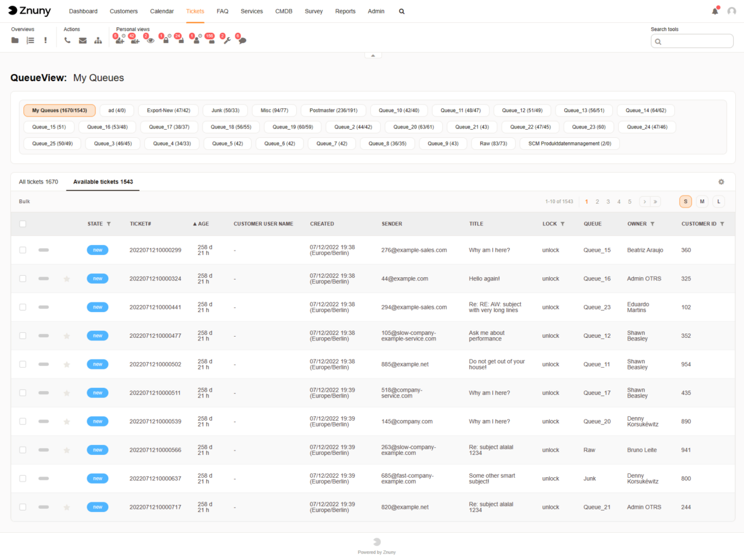Create a new email ticket
The height and width of the screenshot is (560, 744).
[x=83, y=40]
